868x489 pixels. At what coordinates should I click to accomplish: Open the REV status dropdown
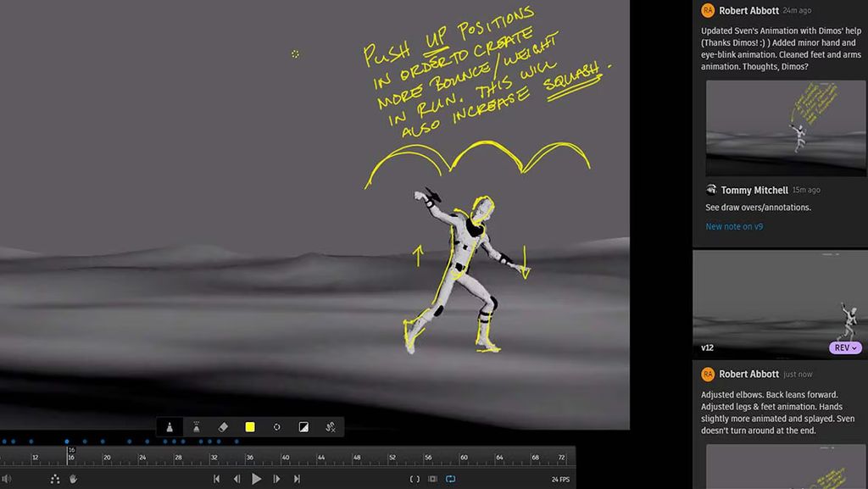[x=844, y=347]
